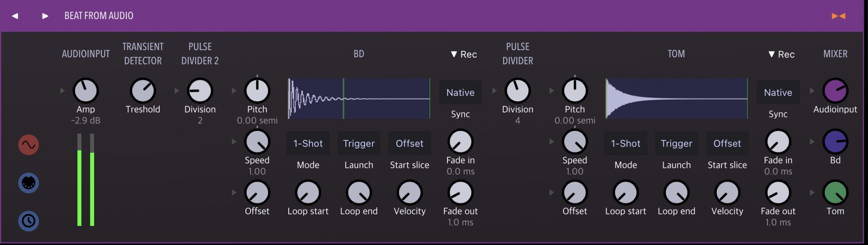Click TOM Loop end knob
The image size is (868, 245).
[676, 193]
